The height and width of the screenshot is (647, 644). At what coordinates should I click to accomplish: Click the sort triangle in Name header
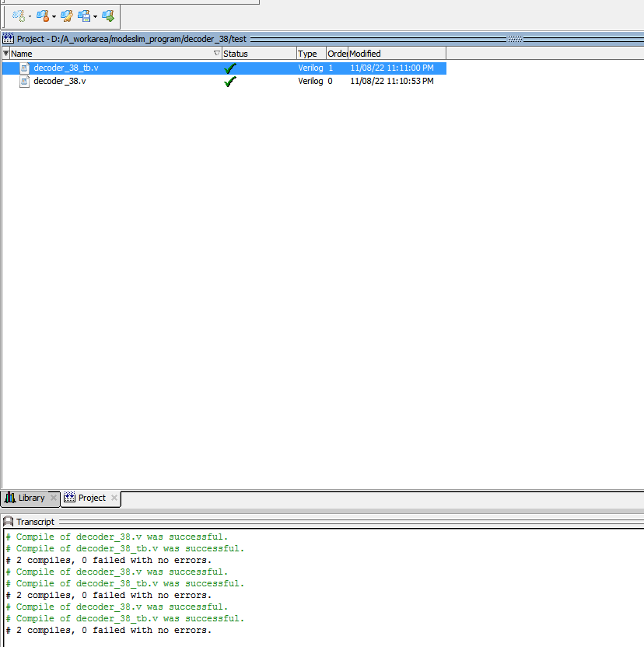point(217,53)
